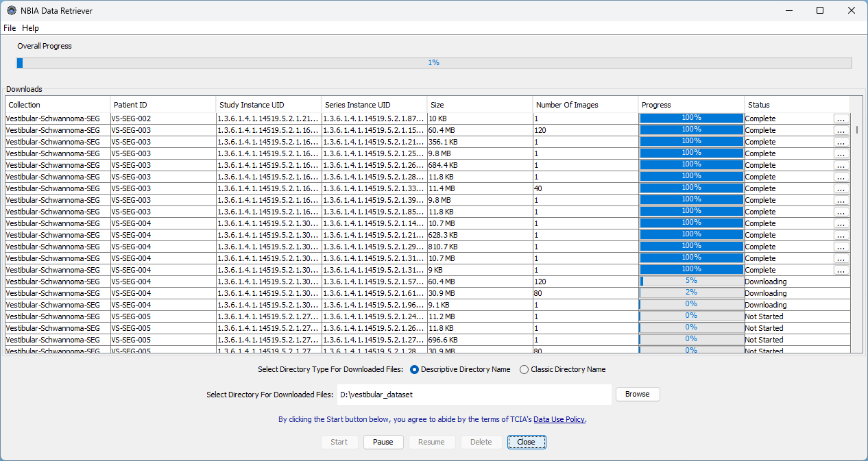
Task: Click the Series Instance UID column header
Action: pyautogui.click(x=374, y=105)
